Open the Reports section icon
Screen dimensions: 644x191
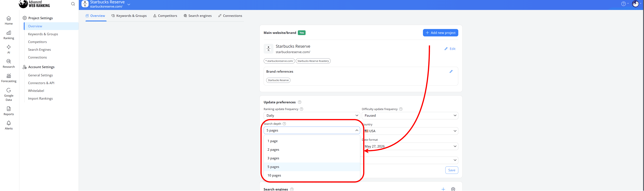(x=9, y=109)
